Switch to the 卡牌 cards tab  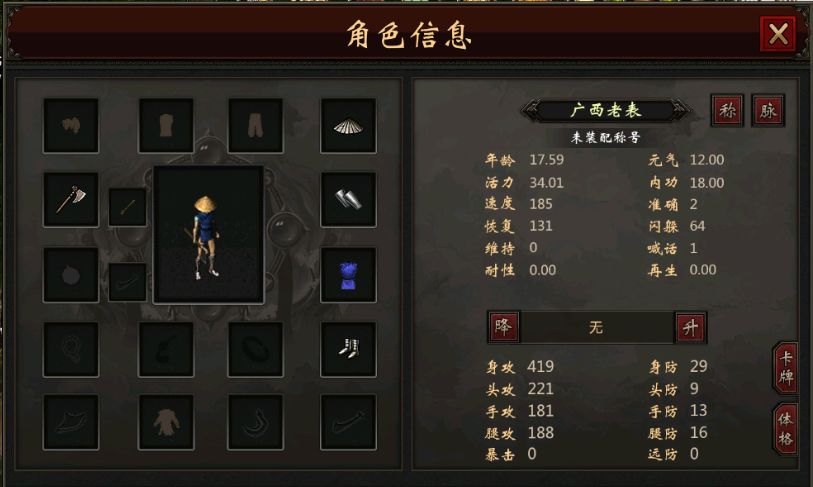(x=786, y=367)
